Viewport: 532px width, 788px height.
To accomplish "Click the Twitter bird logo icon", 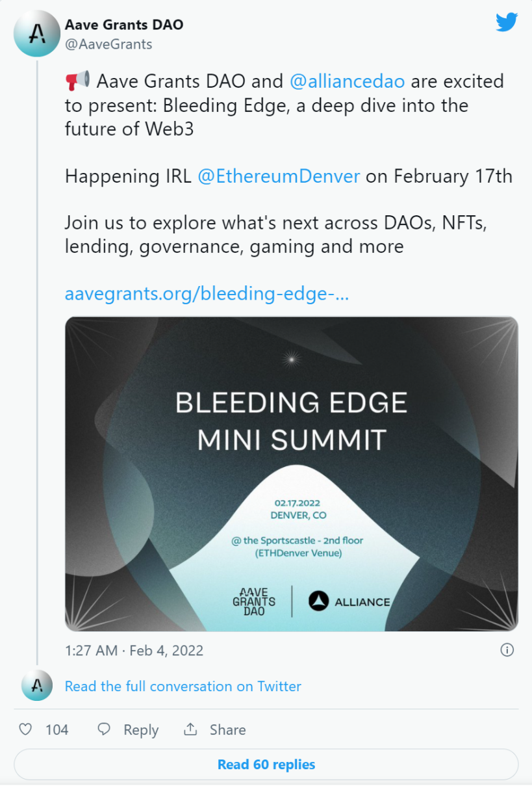I will [x=507, y=23].
